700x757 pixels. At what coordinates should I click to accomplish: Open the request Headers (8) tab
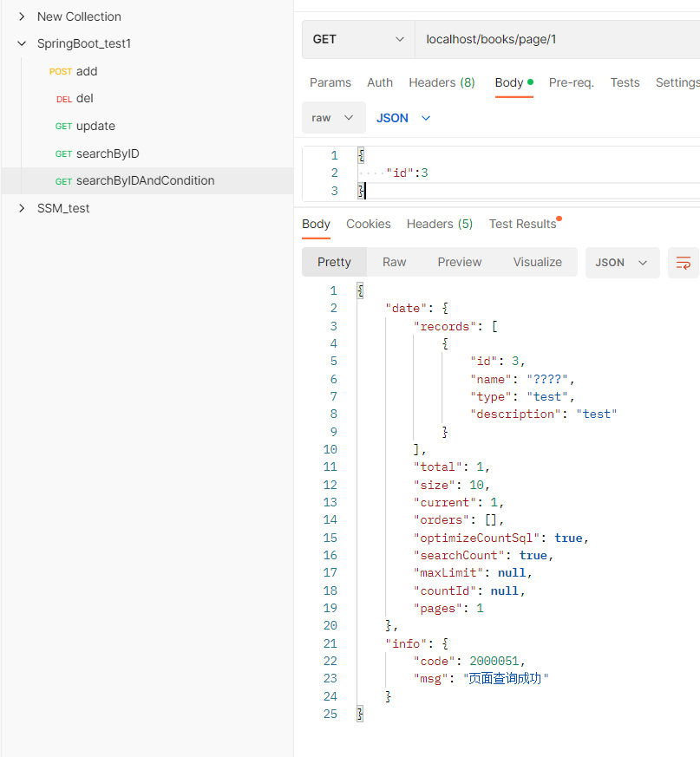point(442,82)
